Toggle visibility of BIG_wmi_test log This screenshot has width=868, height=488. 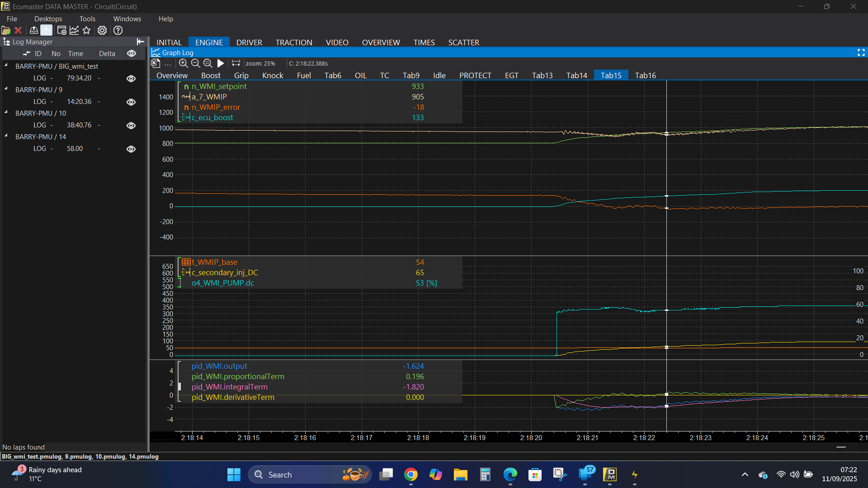tap(131, 78)
